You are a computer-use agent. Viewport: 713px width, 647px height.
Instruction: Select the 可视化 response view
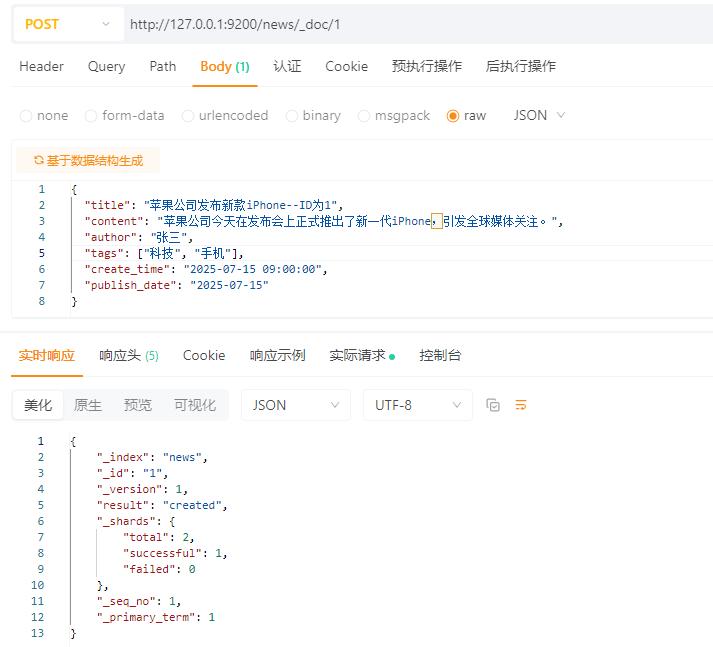click(195, 405)
